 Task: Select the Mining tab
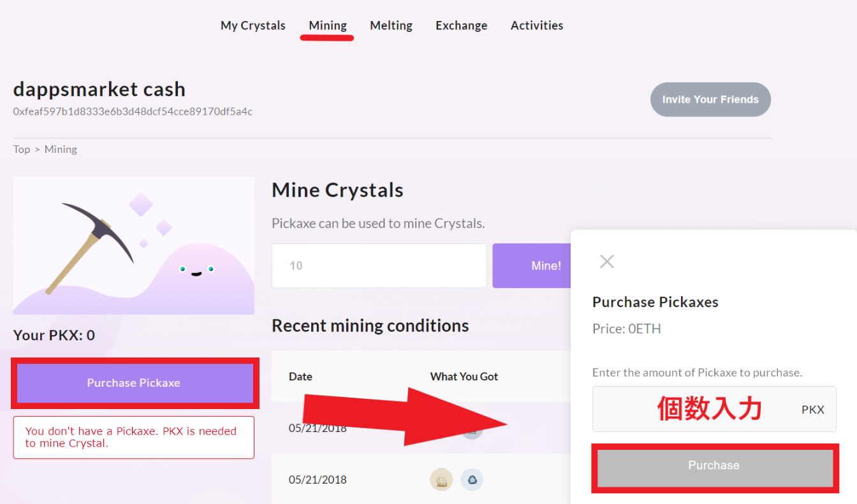coord(328,25)
